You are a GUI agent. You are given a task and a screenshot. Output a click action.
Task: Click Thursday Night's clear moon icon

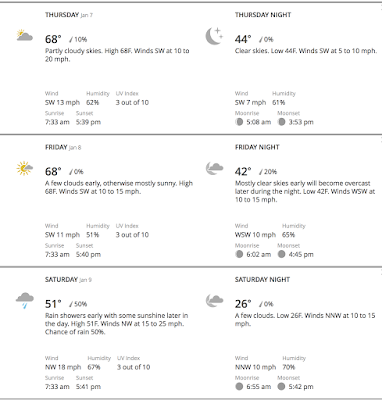click(214, 36)
